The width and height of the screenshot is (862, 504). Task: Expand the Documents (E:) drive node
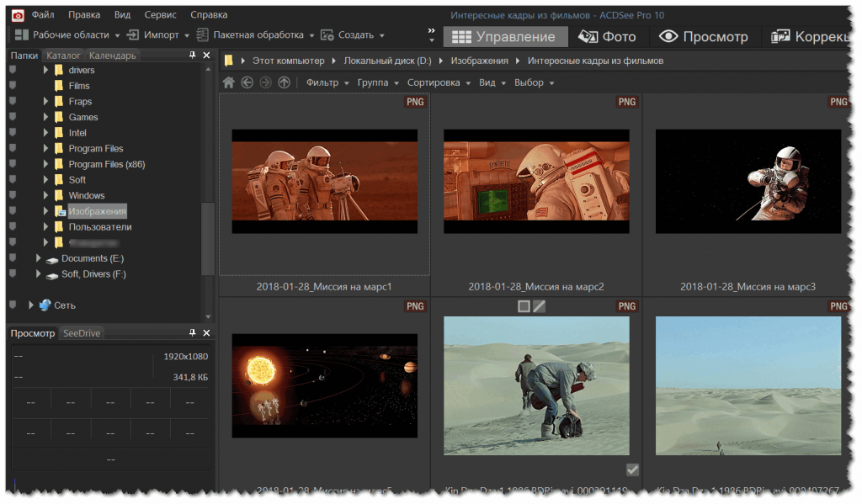click(38, 259)
